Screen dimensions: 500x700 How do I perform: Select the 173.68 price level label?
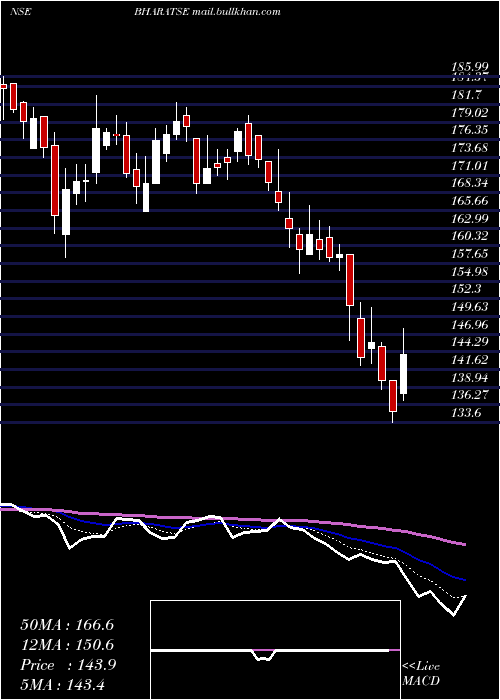tap(470, 148)
